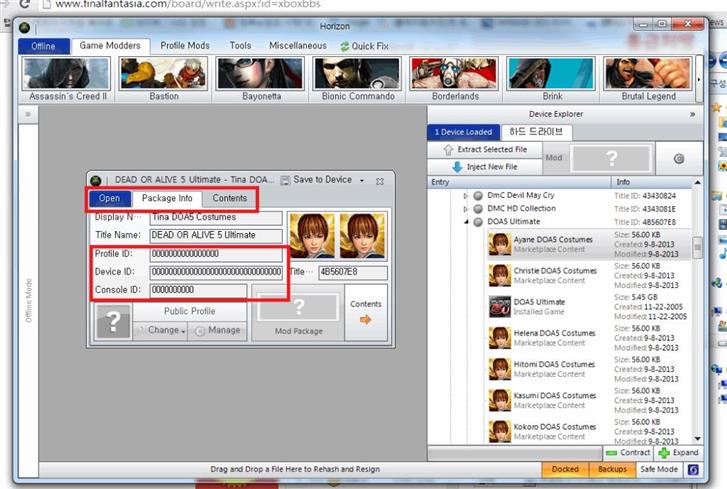Switch to the Contents tab
Image resolution: width=727 pixels, height=489 pixels.
tap(230, 198)
